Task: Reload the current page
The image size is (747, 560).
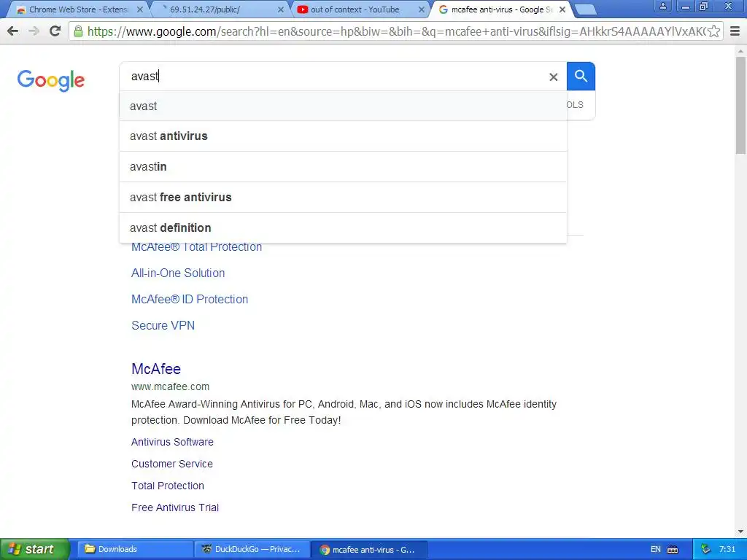Action: [x=55, y=31]
